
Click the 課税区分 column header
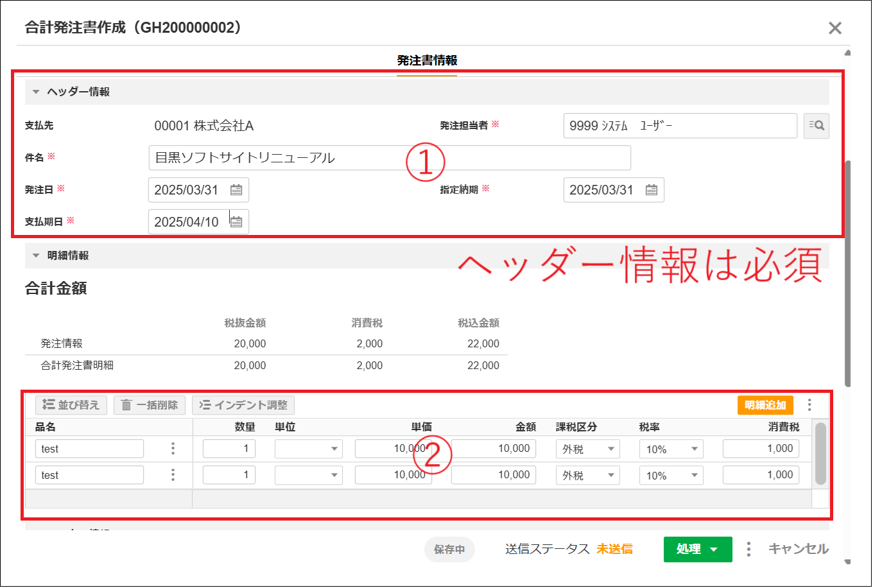pos(576,427)
